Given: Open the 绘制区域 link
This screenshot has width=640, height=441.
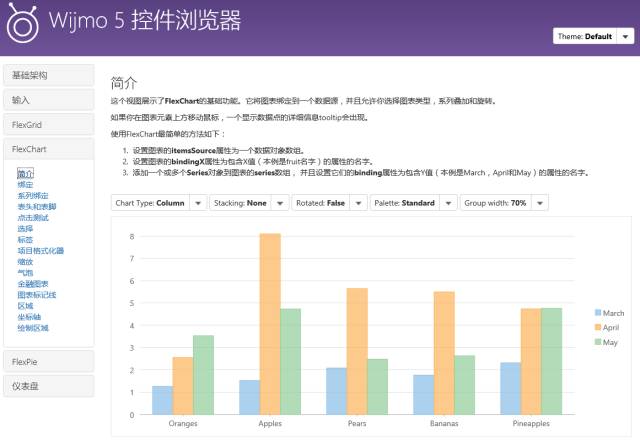Looking at the screenshot, I should coord(33,328).
